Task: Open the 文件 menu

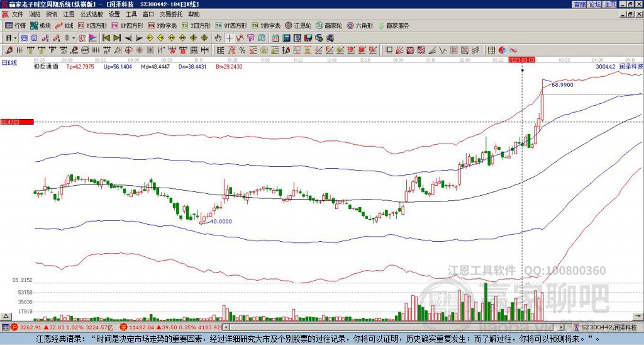Action: point(18,14)
